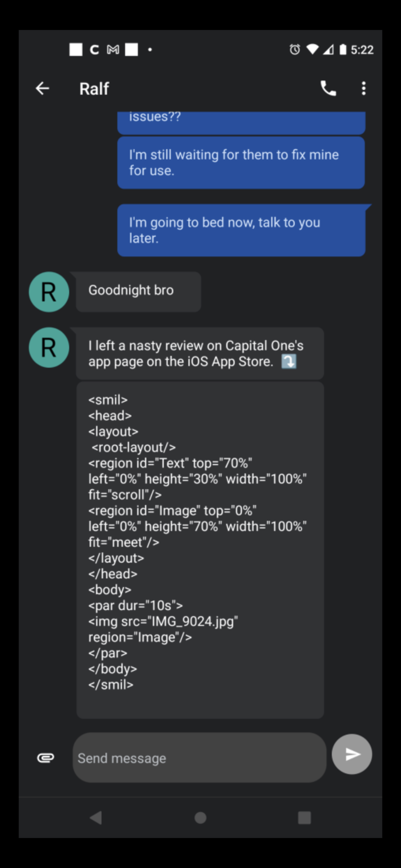The width and height of the screenshot is (401, 868).
Task: Tap the first white square notification icon
Action: pyautogui.click(x=76, y=49)
